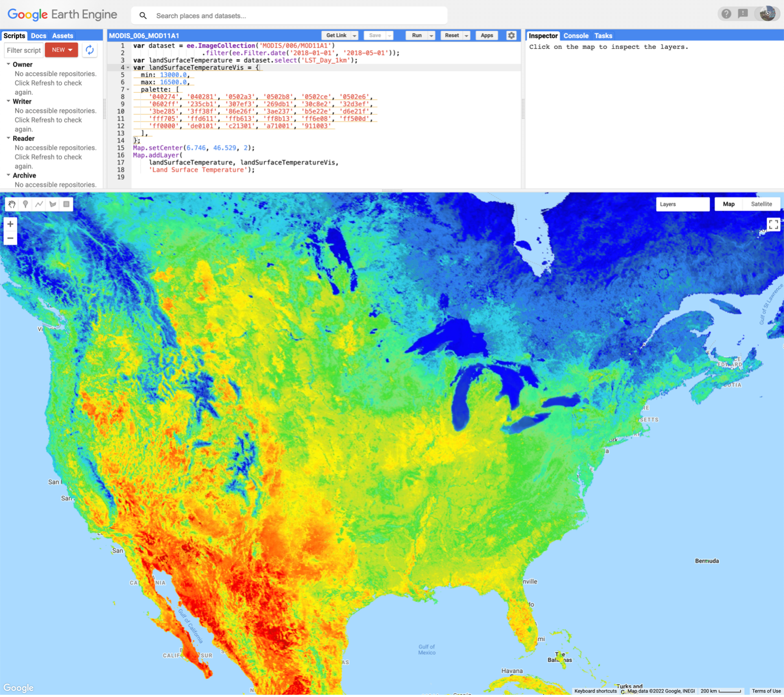Open Keyboard shortcuts on the map

tap(595, 691)
